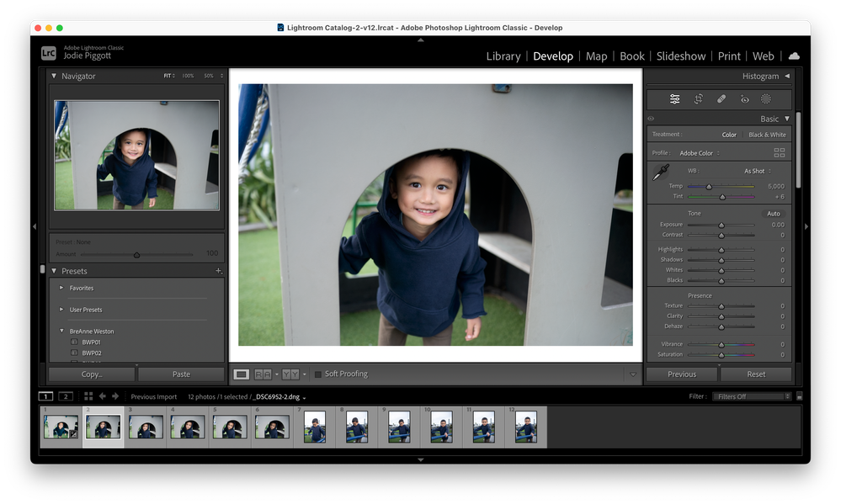Enable the Soft Proofing checkbox
This screenshot has width=841, height=504.
point(318,374)
